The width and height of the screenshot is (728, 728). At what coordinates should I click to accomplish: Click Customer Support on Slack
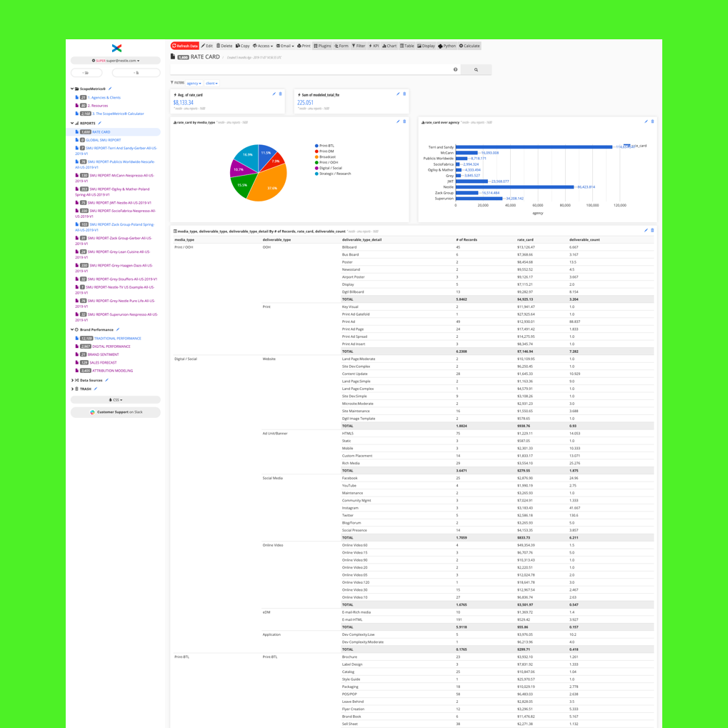coord(116,412)
